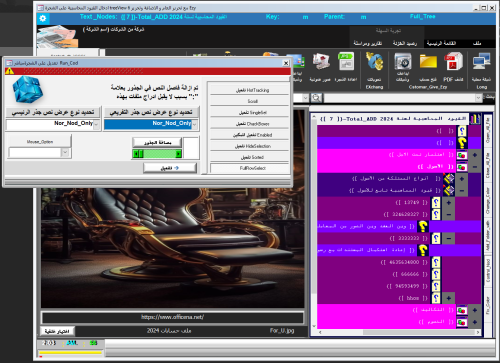Viewport: 500px width, 363px height.
Task: Click the question-mark icon on the 13749 row
Action: (436, 203)
